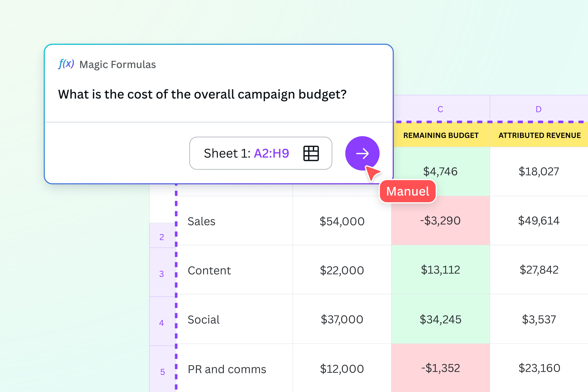Click the REMAINING BUDGET header cell
This screenshot has height=392, width=588.
pyautogui.click(x=441, y=135)
